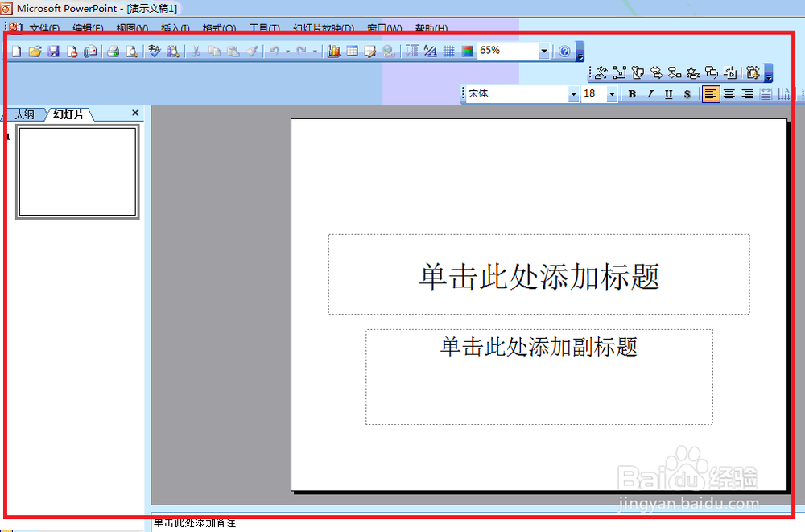Select the blank slide thumbnail
Screen dimensions: 805x532
[76, 171]
